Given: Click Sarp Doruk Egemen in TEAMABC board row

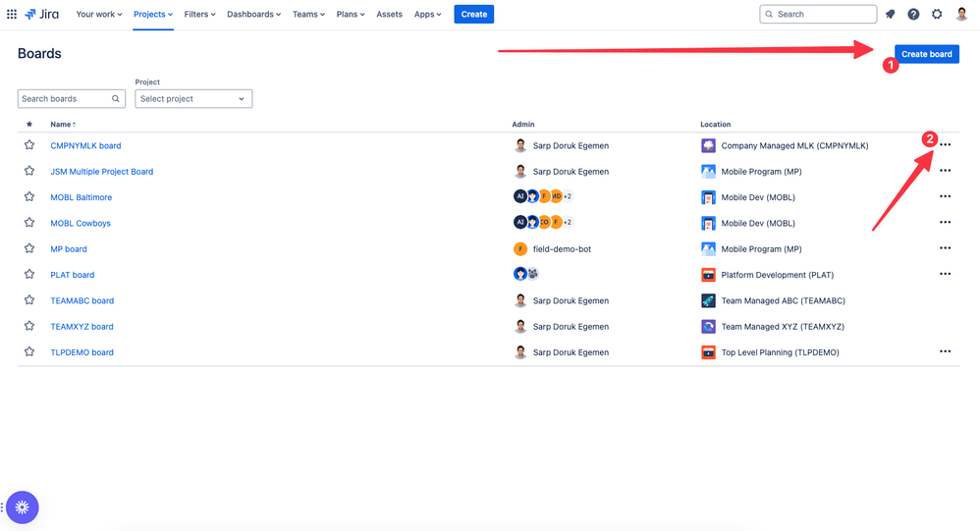Looking at the screenshot, I should tap(571, 300).
